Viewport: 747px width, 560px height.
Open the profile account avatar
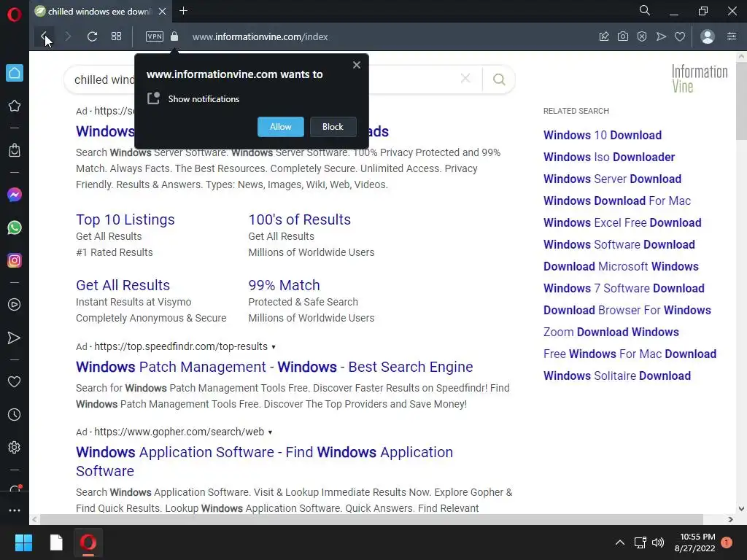pos(708,36)
